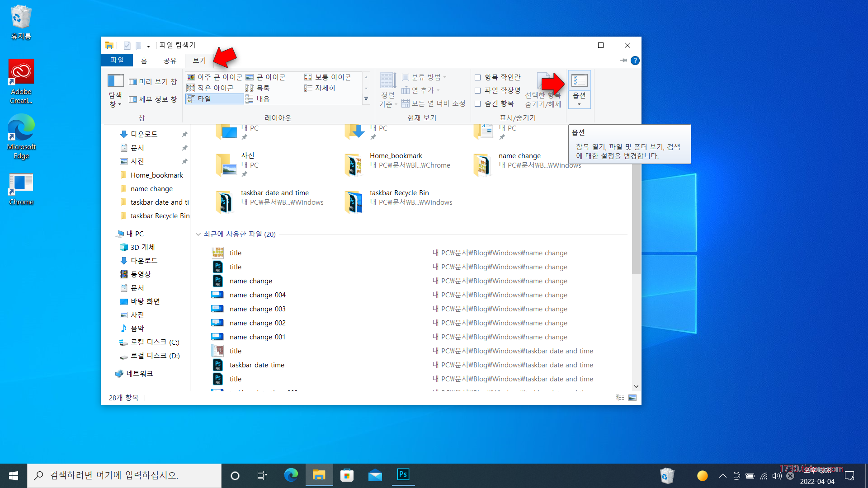Select Local Disk (C:) in navigation tree
The height and width of the screenshot is (488, 868).
(x=154, y=342)
